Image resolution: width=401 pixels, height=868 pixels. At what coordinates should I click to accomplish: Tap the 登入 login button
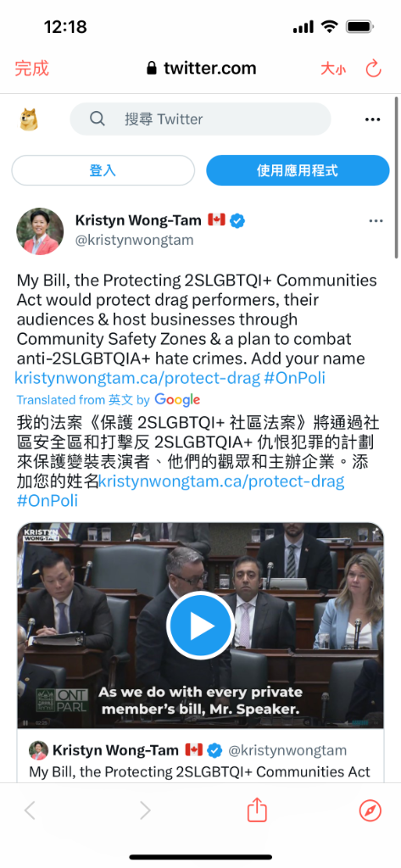(103, 170)
